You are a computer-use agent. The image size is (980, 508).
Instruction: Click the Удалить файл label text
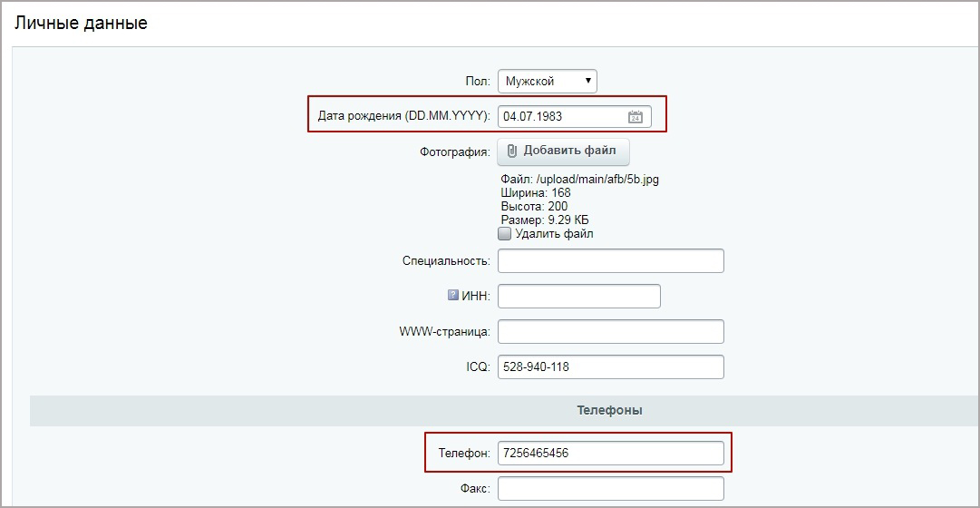pyautogui.click(x=554, y=234)
